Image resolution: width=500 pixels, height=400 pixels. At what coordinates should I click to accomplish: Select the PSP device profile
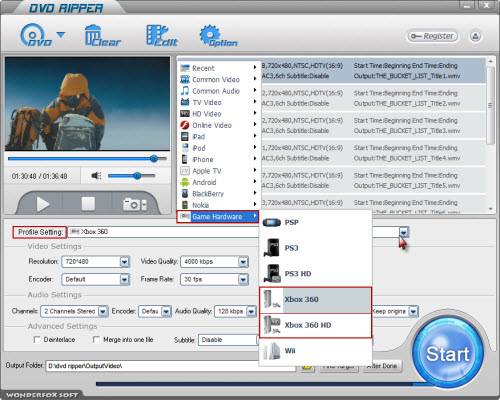pyautogui.click(x=315, y=222)
